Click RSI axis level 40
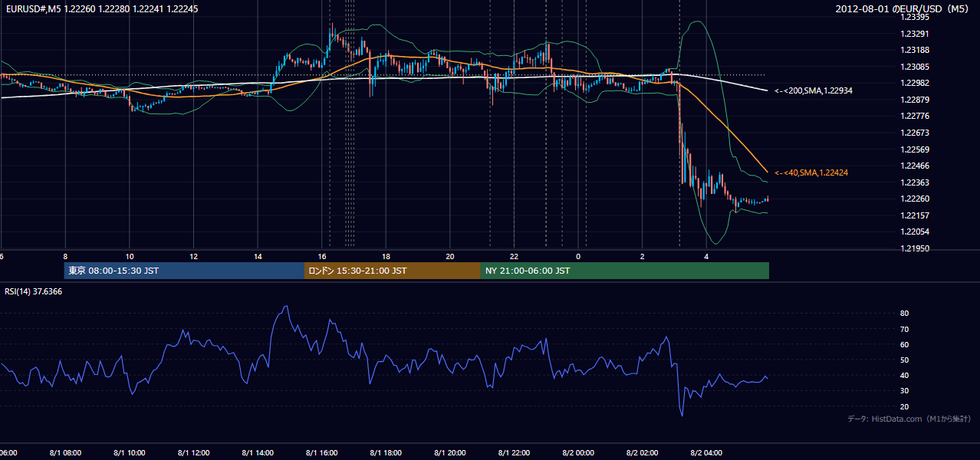This screenshot has width=980, height=460. (x=904, y=375)
